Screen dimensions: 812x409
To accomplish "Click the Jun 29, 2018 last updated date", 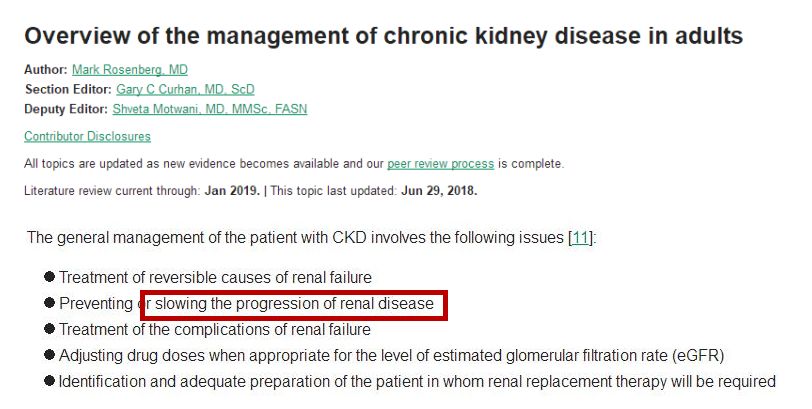I will (440, 190).
